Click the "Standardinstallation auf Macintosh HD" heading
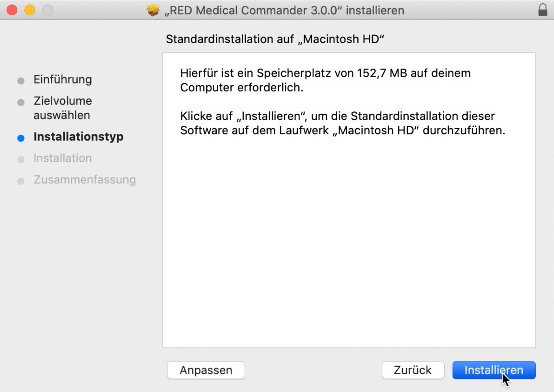 (x=275, y=39)
